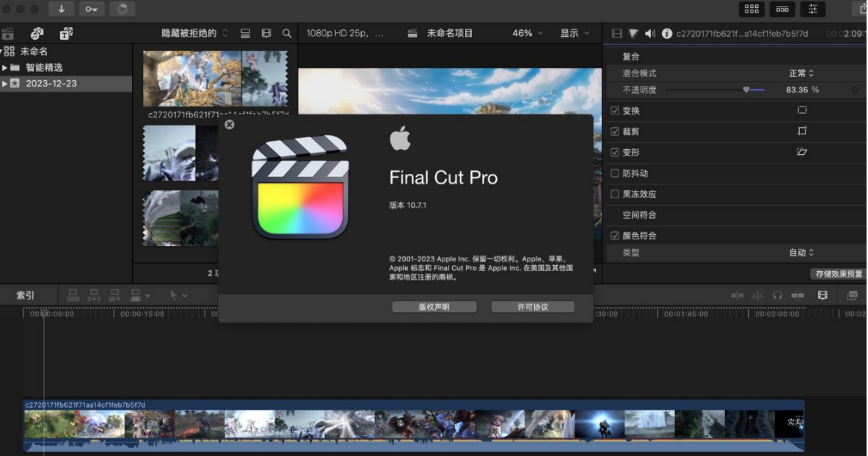Switch to the color inspector triangle icon
This screenshot has width=868, height=456.
pos(634,34)
